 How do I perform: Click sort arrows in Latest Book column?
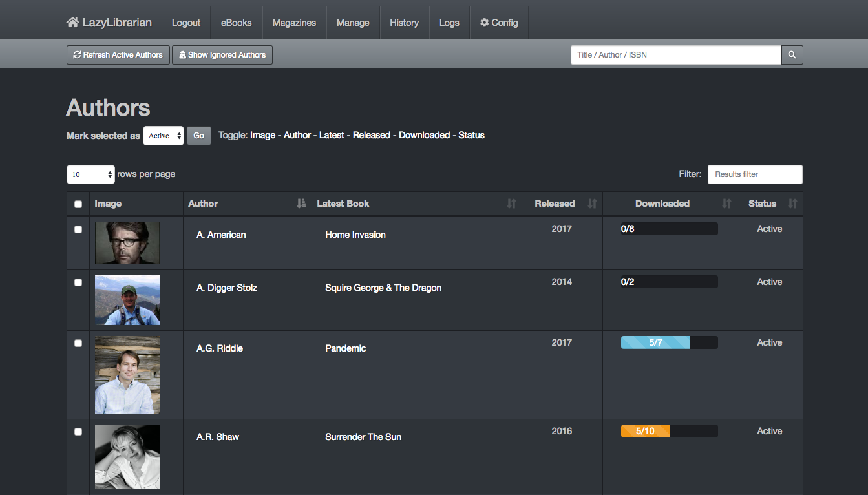511,204
